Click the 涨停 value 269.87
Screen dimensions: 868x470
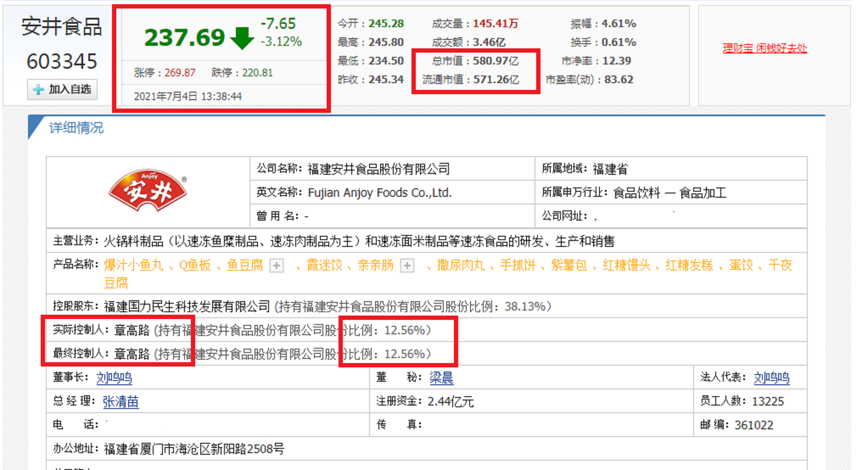pyautogui.click(x=180, y=73)
